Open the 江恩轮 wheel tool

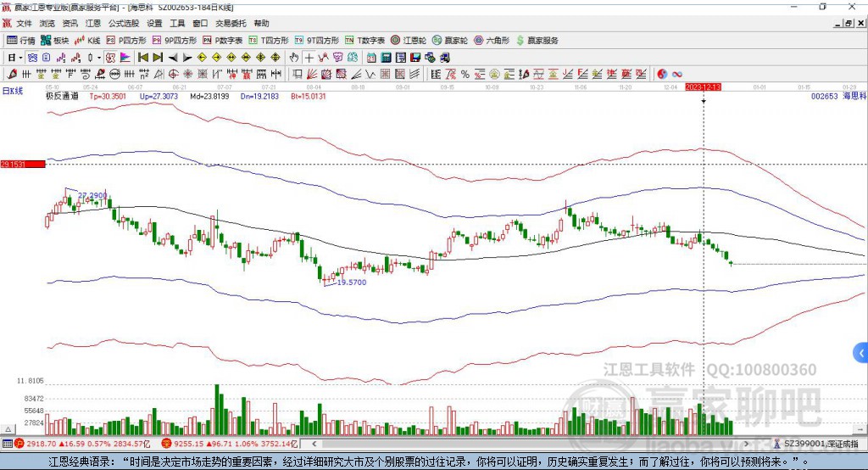coord(409,41)
